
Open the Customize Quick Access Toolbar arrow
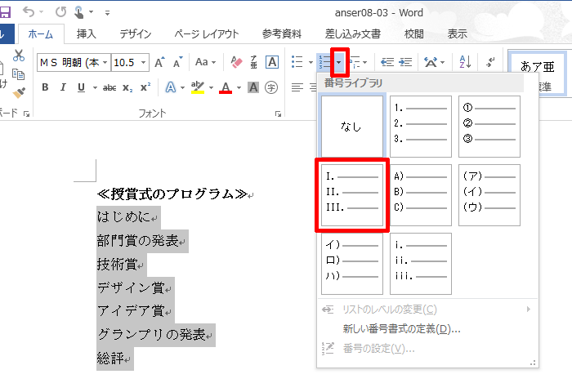[107, 13]
